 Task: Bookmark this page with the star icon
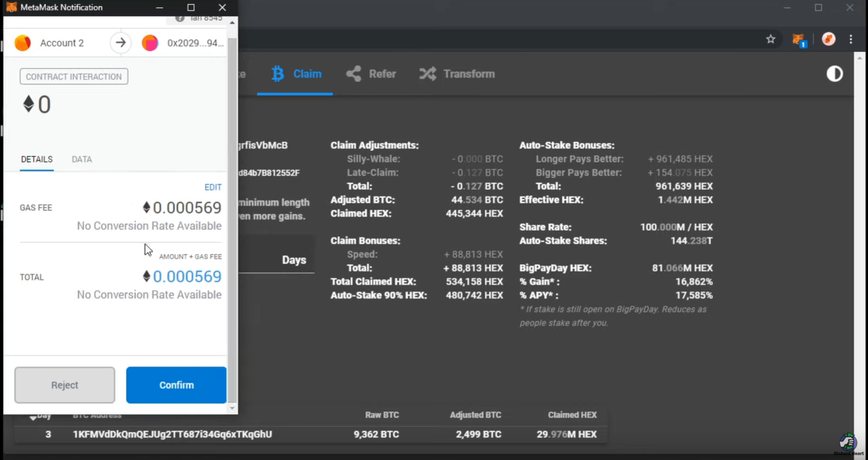770,40
